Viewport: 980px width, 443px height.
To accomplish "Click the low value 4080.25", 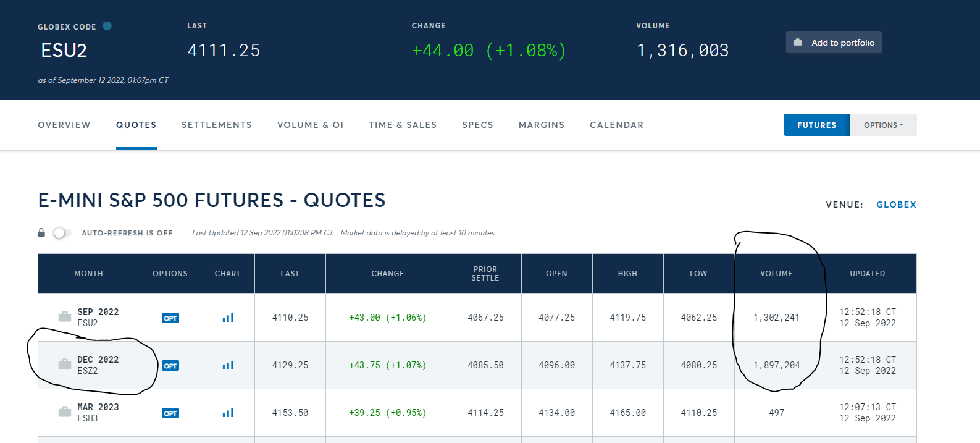I will (699, 365).
